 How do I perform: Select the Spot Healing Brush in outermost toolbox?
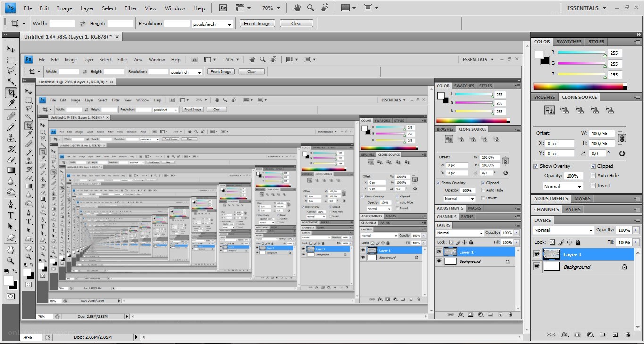tap(10, 116)
